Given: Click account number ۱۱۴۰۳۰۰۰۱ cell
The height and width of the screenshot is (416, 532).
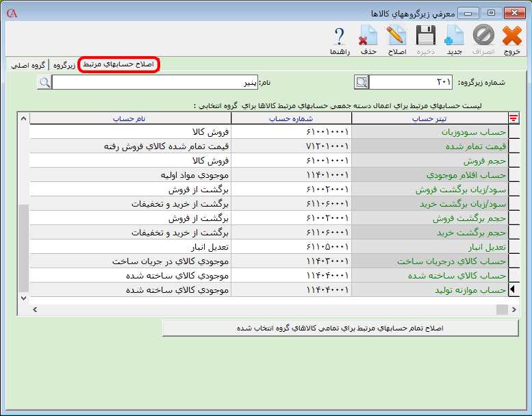Looking at the screenshot, I should tap(292, 261).
